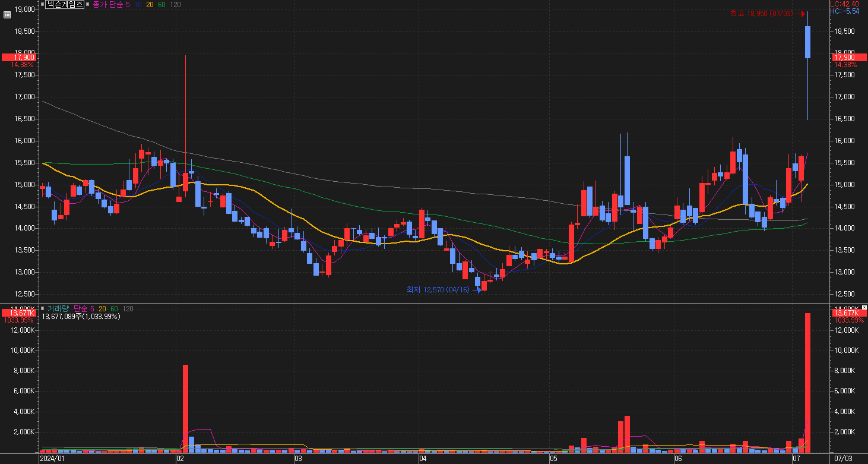Click the red 17,900 price tag on the right axis
868x464 pixels.
click(x=848, y=57)
